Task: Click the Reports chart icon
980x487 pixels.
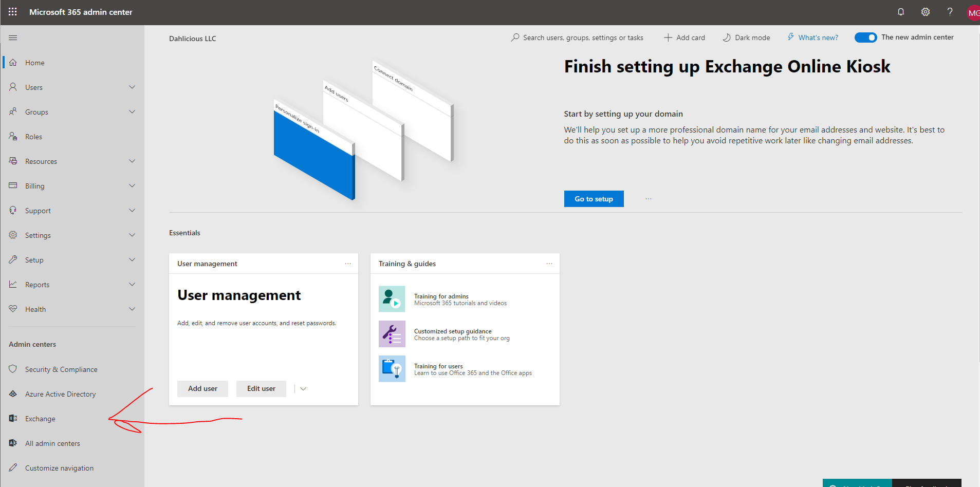Action: (13, 284)
